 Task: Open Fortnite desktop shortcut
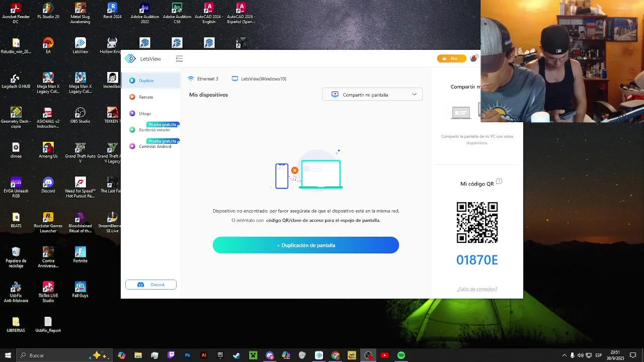80,255
